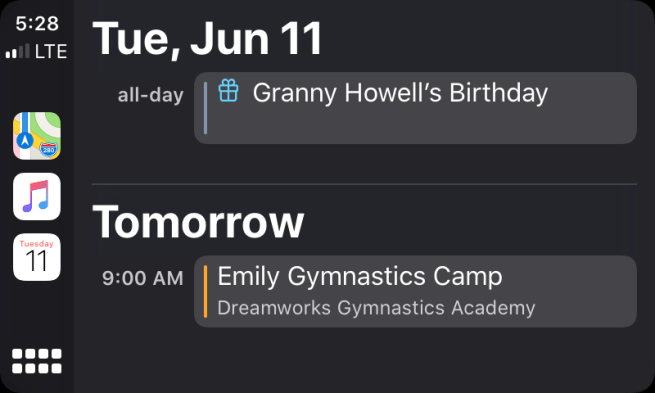Tap the blue-gray birthday calendar color bar
Viewport: 655px width, 393px height.
205,108
